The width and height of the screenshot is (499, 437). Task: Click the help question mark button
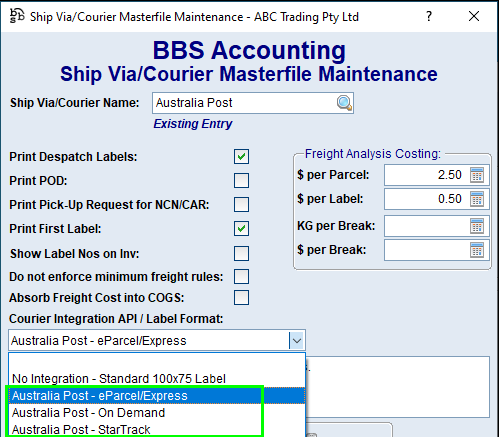pyautogui.click(x=429, y=16)
